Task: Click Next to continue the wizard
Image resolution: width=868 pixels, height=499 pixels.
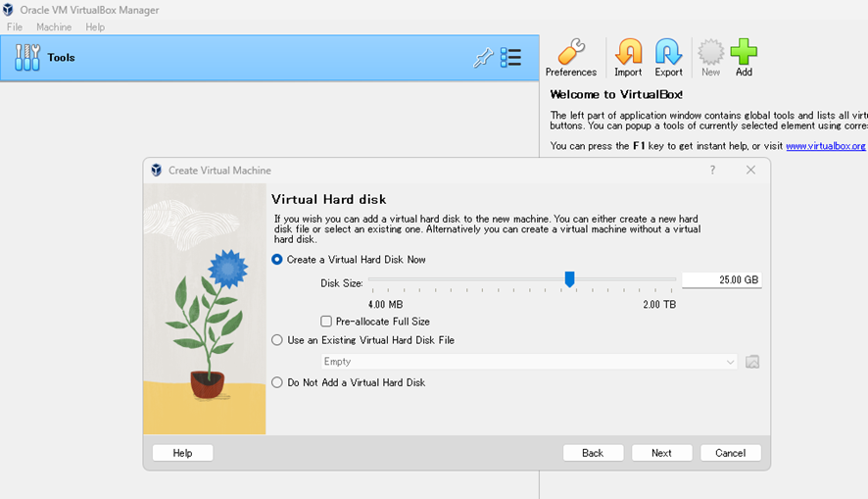Action: 661,453
